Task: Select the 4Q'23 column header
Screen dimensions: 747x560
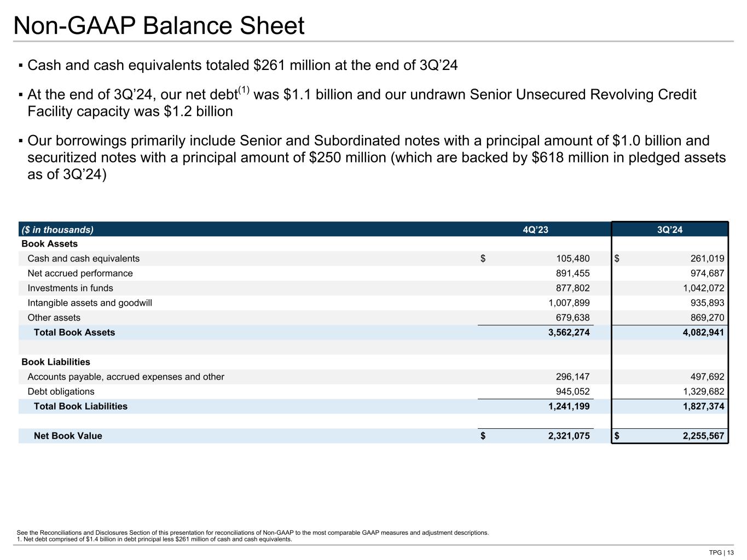Action: [535, 230]
